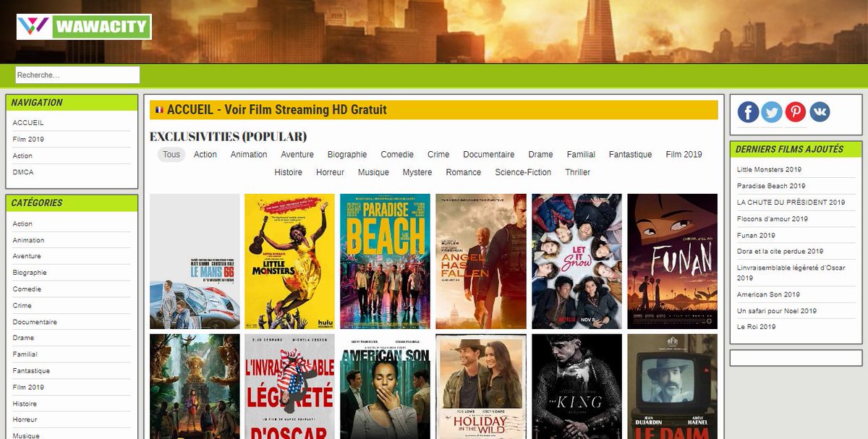Open Histoire in the Catégories list
This screenshot has width=868, height=439.
[25, 404]
